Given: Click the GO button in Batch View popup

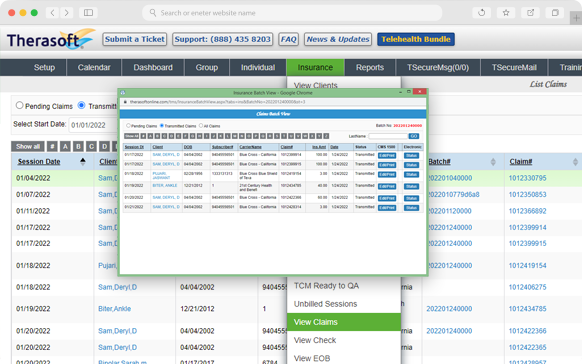Looking at the screenshot, I should (413, 136).
